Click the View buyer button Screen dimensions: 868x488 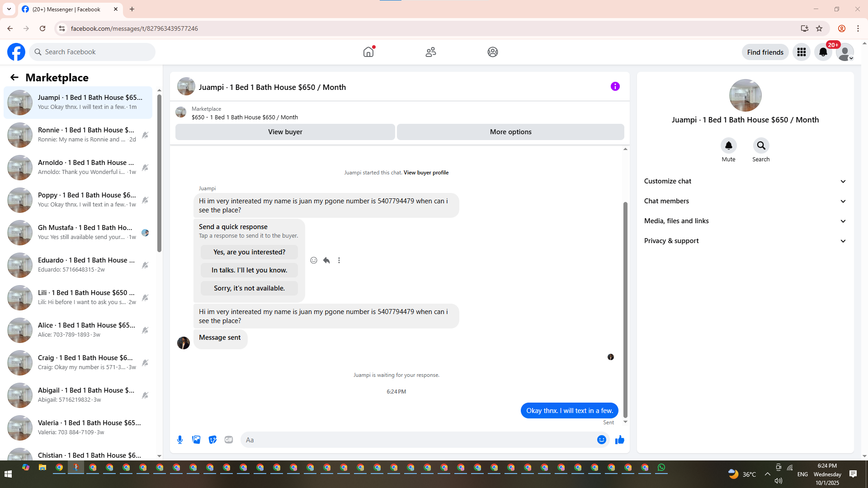click(x=285, y=132)
